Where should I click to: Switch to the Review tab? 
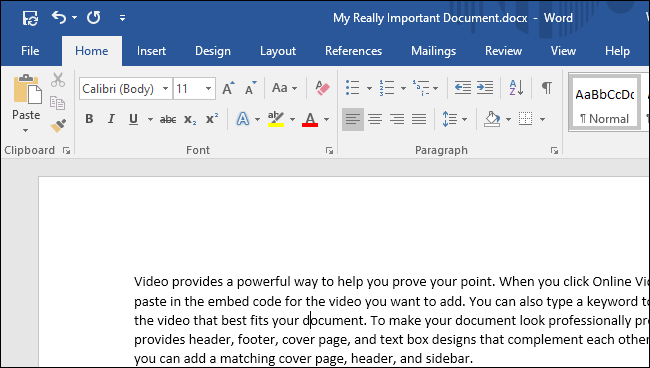pyautogui.click(x=503, y=51)
